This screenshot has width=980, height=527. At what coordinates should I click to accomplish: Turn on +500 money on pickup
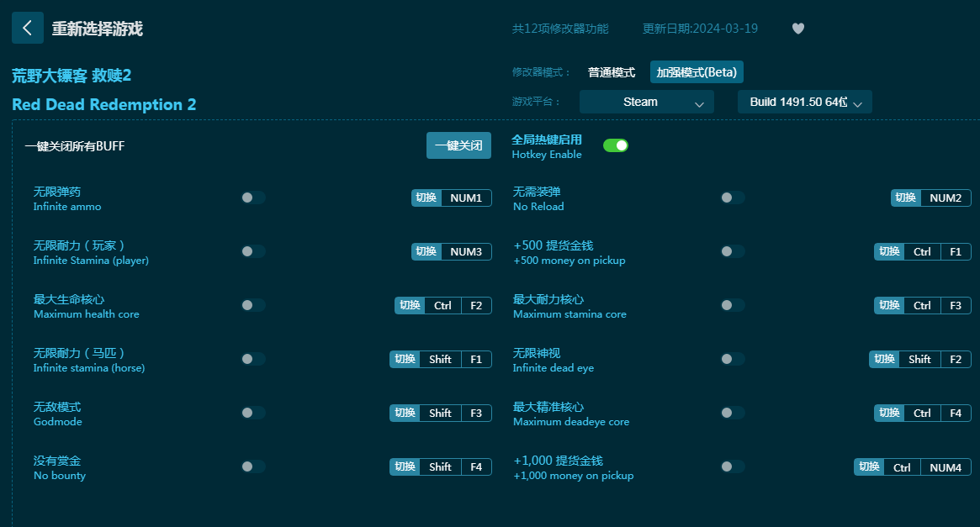click(x=733, y=251)
